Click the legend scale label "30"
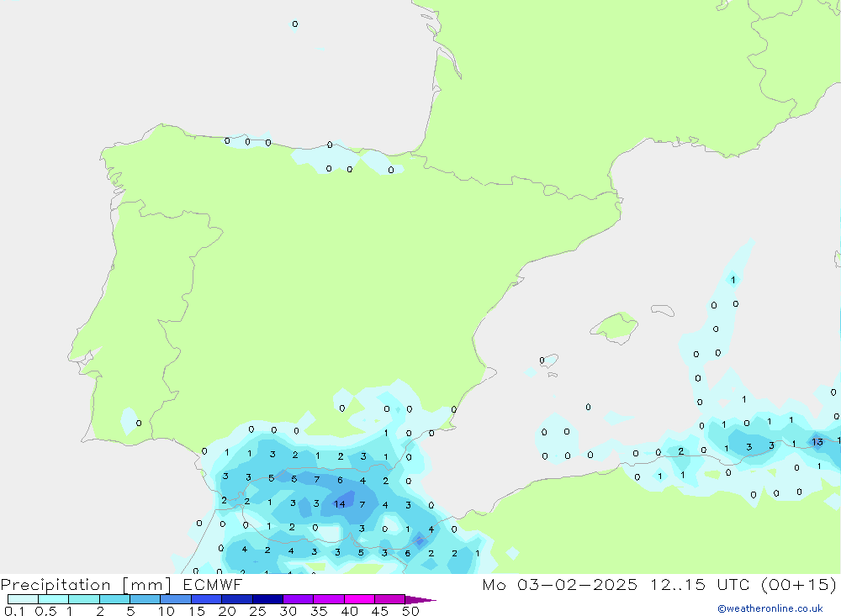The image size is (841, 616). tap(288, 611)
